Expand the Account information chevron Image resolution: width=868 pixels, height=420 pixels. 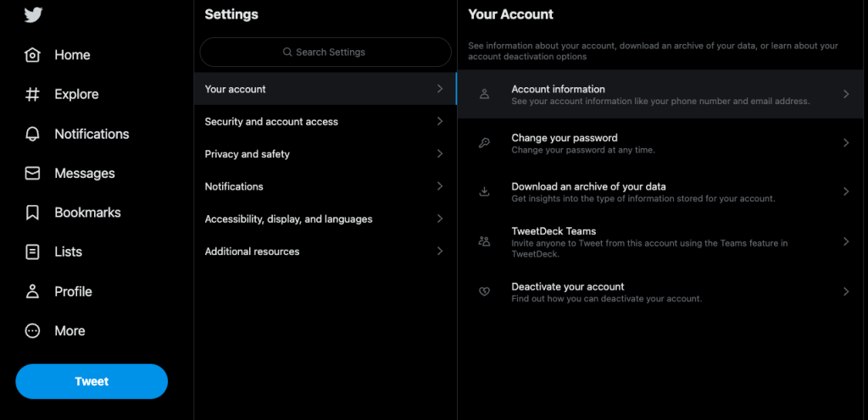[x=845, y=94]
